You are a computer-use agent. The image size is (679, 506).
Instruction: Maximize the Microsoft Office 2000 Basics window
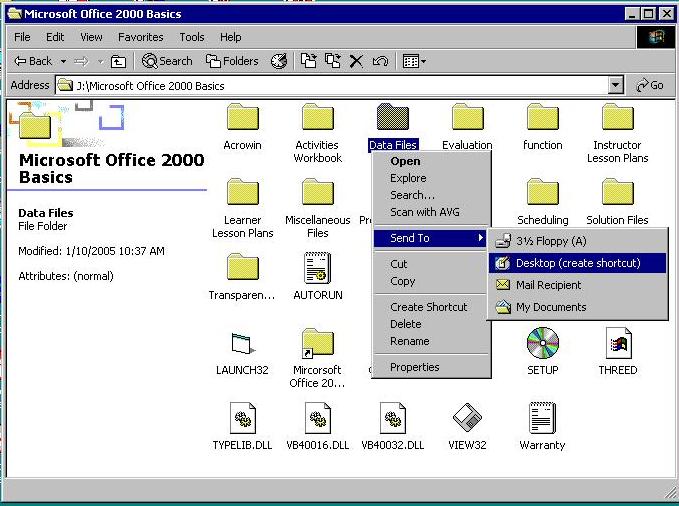click(648, 14)
